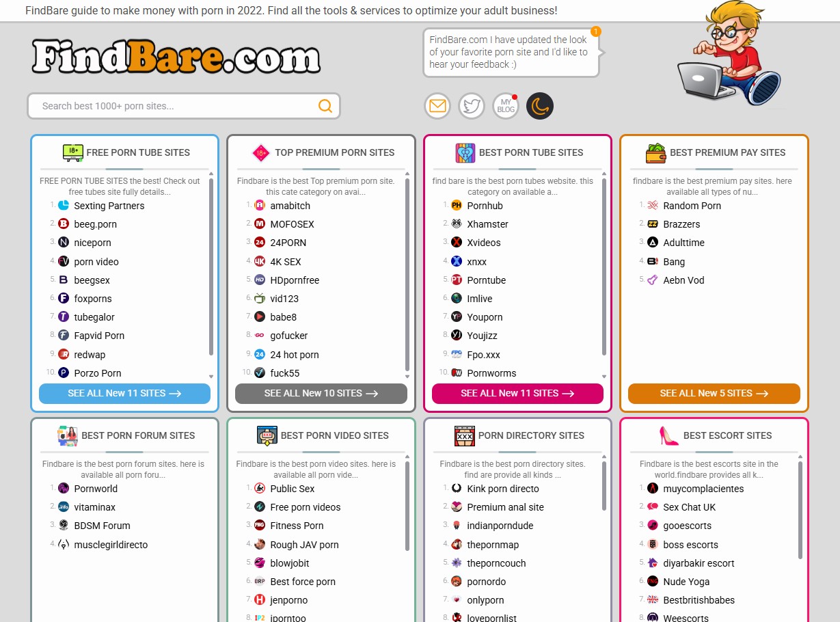Click the pink diamond 18+ Top Premium icon
The height and width of the screenshot is (622, 840).
pyautogui.click(x=261, y=153)
